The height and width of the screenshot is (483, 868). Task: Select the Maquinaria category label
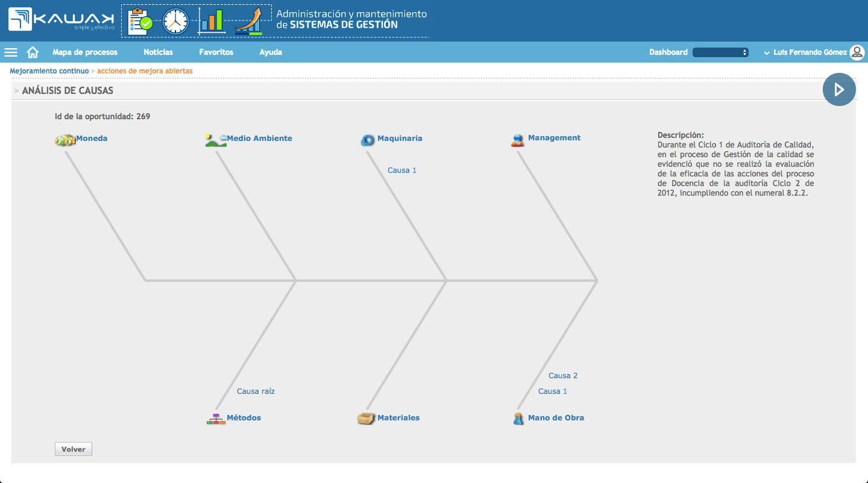click(400, 139)
